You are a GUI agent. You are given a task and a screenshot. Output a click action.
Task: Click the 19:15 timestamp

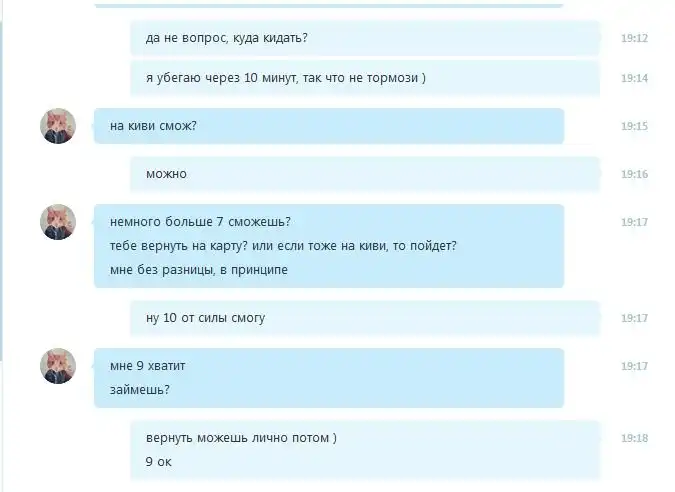(634, 126)
